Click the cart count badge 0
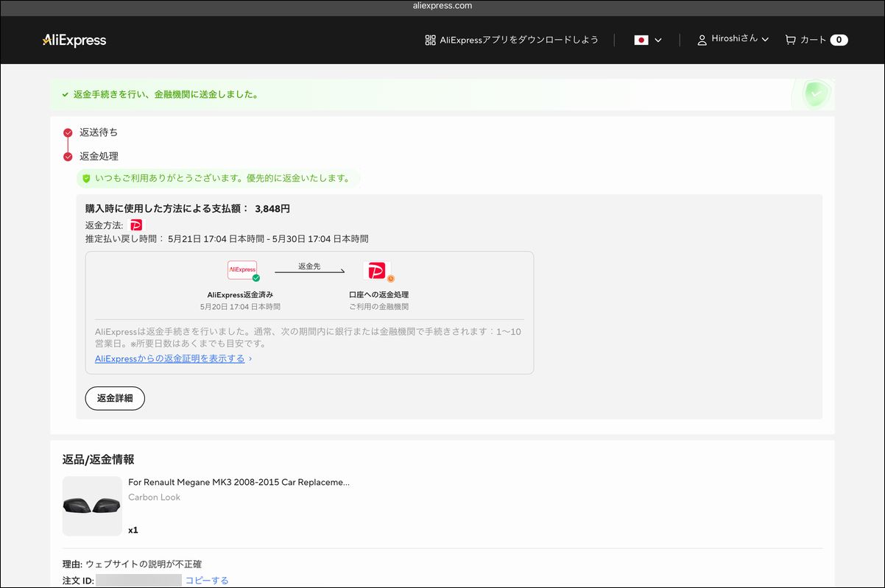This screenshot has height=588, width=885. [839, 40]
